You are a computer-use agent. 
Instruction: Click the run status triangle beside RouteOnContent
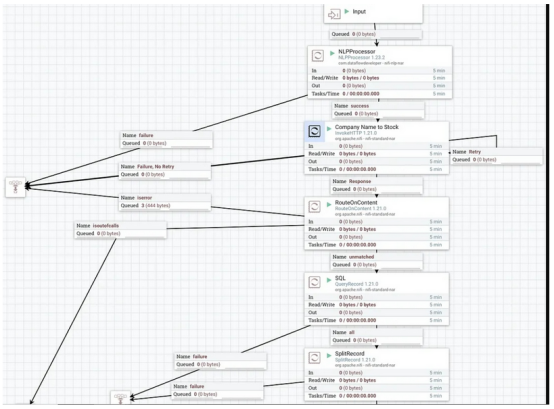coord(329,204)
